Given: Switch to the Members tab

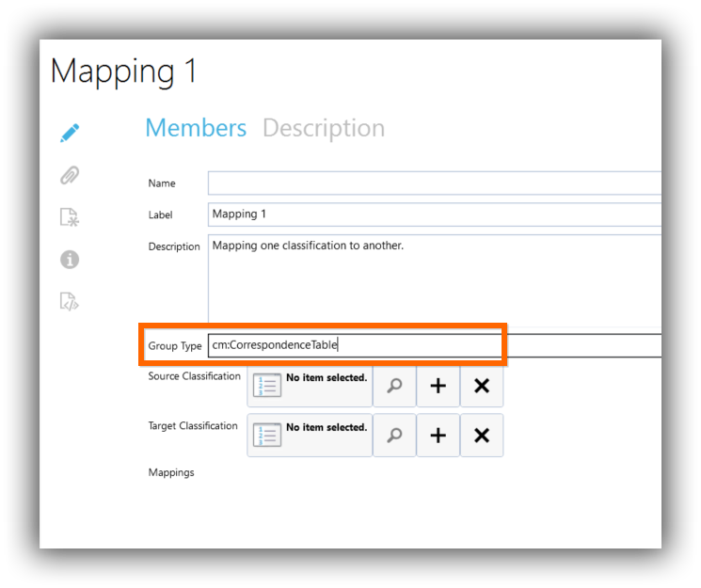Looking at the screenshot, I should (x=196, y=128).
